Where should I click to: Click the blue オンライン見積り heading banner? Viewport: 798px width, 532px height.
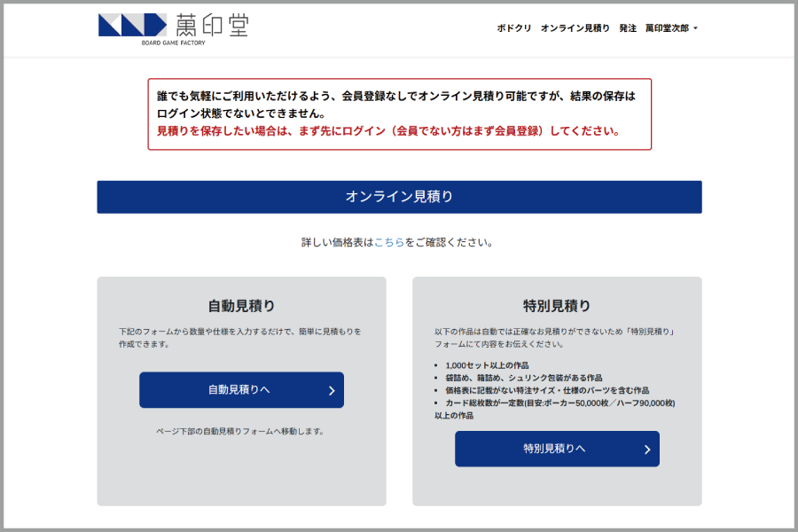399,197
